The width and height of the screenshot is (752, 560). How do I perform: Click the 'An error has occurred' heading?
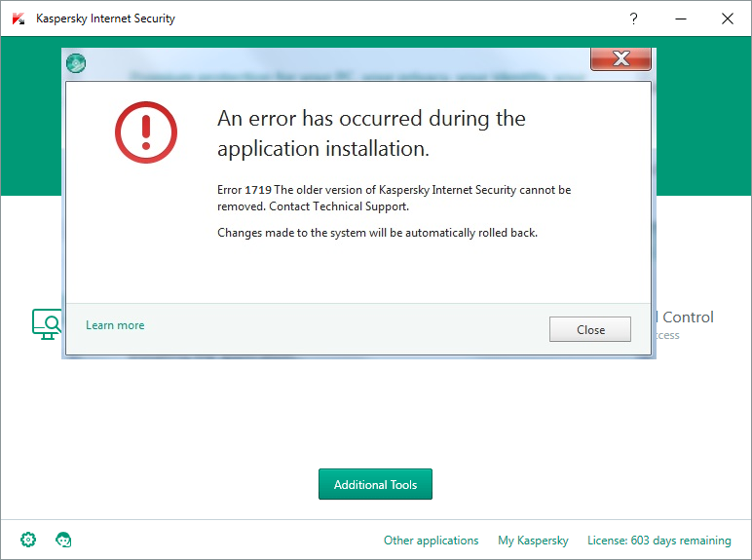tap(371, 133)
